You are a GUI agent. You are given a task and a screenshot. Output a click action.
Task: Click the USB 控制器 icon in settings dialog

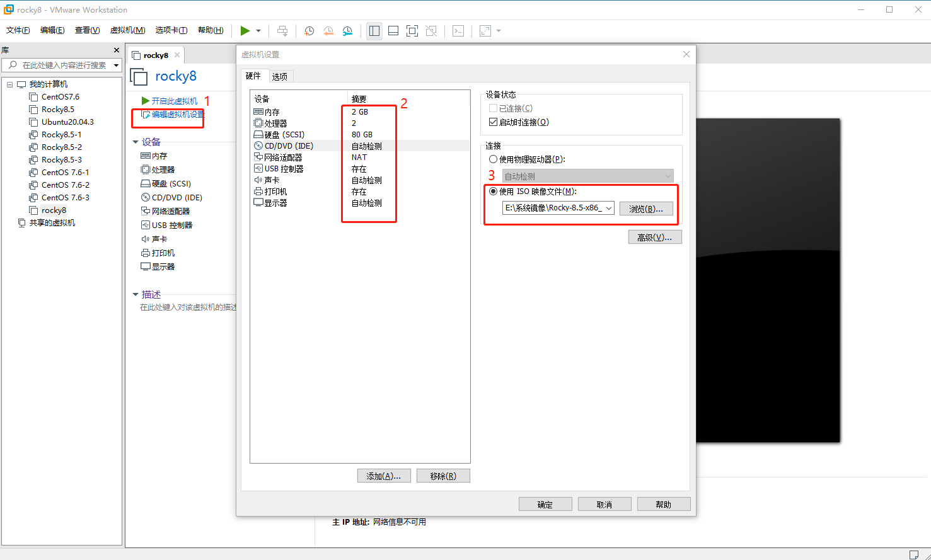258,169
